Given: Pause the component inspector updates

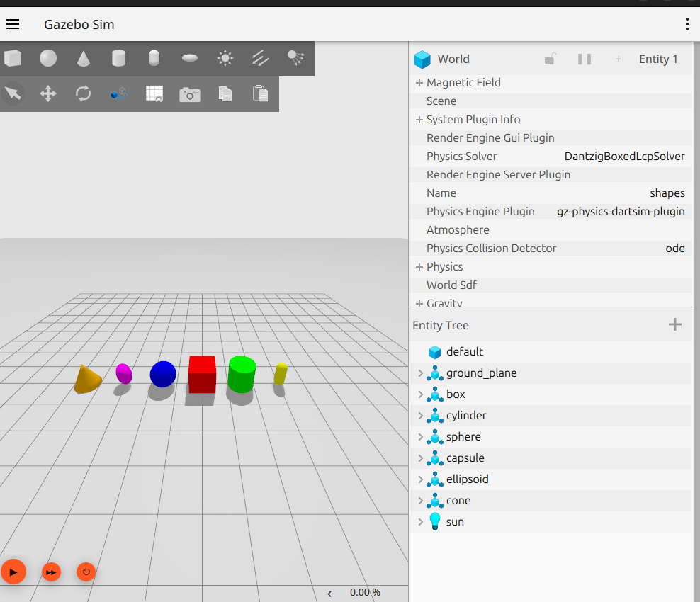Looking at the screenshot, I should (585, 59).
